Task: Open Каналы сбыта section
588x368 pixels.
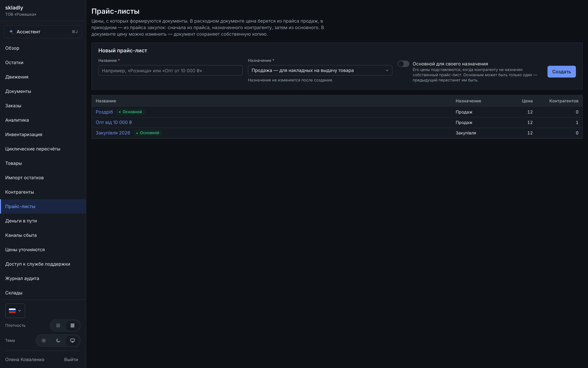Action: (x=43, y=235)
